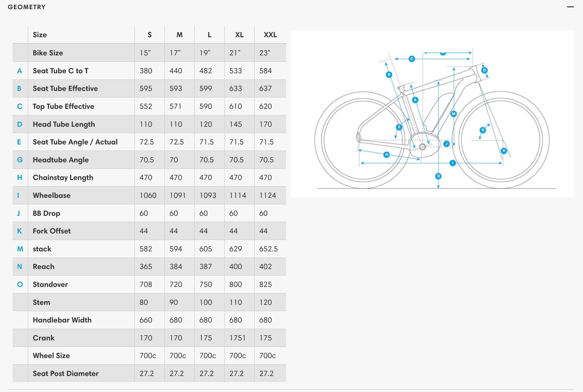Click the H chainstay marker on diagram

pyautogui.click(x=387, y=155)
